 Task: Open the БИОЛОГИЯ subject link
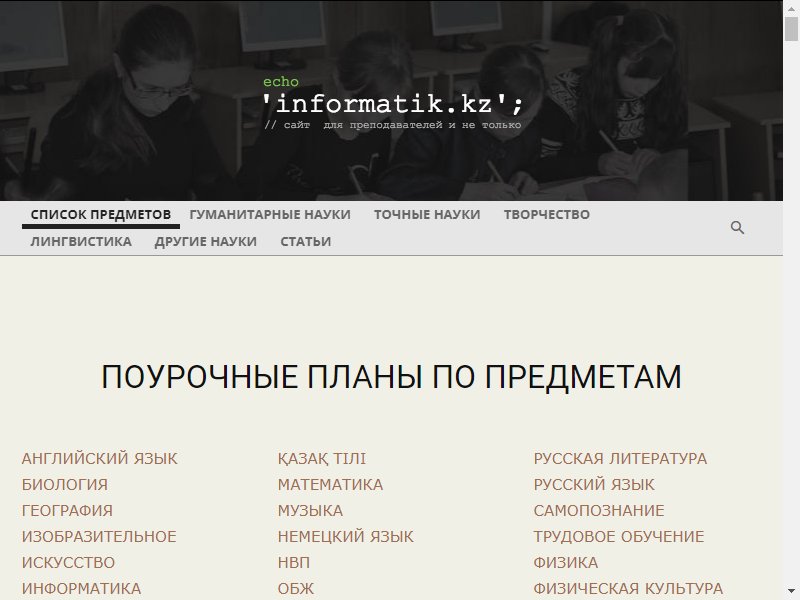click(65, 484)
